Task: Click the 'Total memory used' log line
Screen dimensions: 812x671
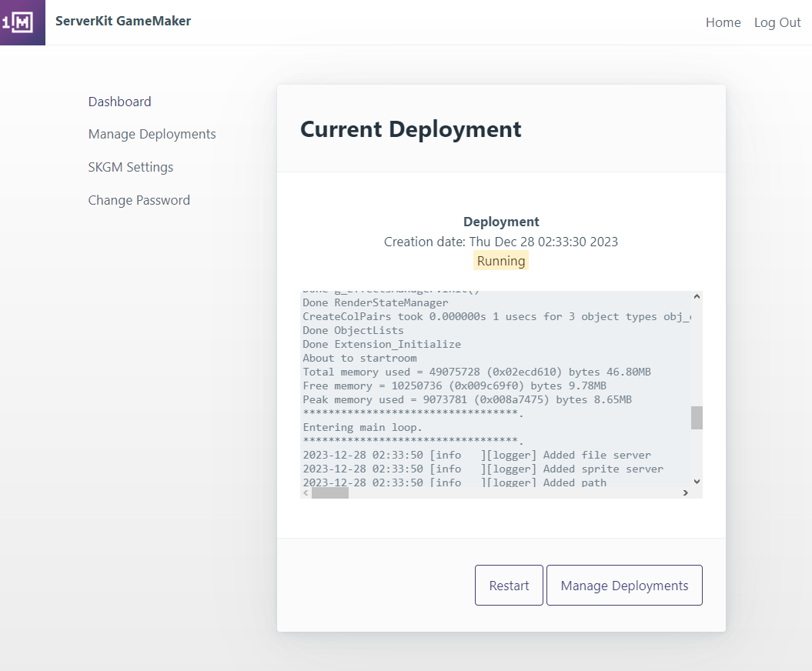Action: [476, 372]
